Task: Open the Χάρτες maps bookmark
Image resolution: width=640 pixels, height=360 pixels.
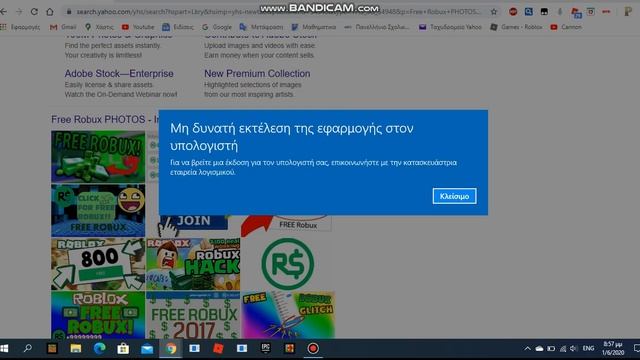Action: (99, 27)
